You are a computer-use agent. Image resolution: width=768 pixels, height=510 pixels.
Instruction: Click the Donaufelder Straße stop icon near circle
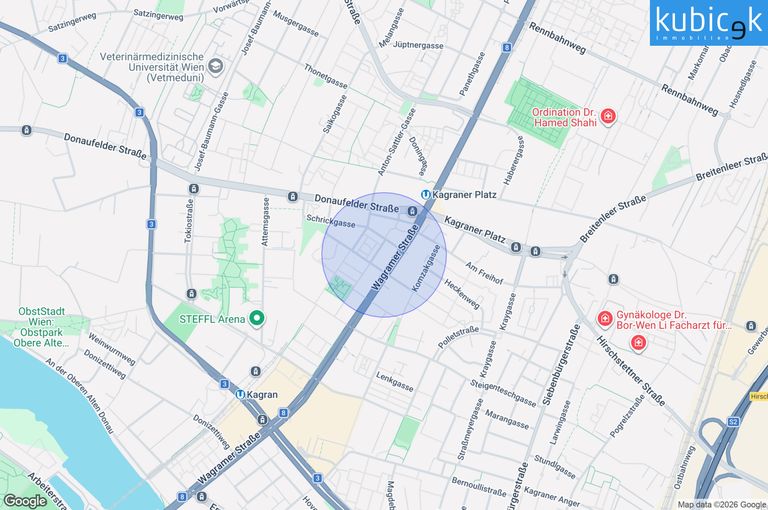click(412, 211)
